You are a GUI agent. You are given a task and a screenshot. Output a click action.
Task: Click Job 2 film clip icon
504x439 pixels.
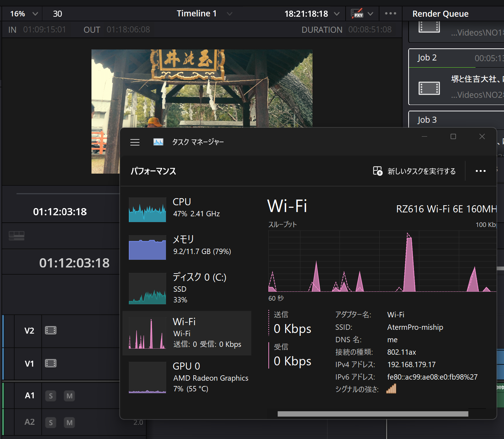pos(429,88)
